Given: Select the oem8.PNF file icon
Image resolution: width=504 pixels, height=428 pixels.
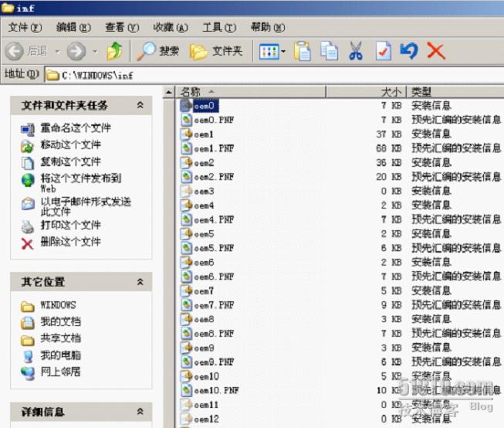Looking at the screenshot, I should [187, 334].
